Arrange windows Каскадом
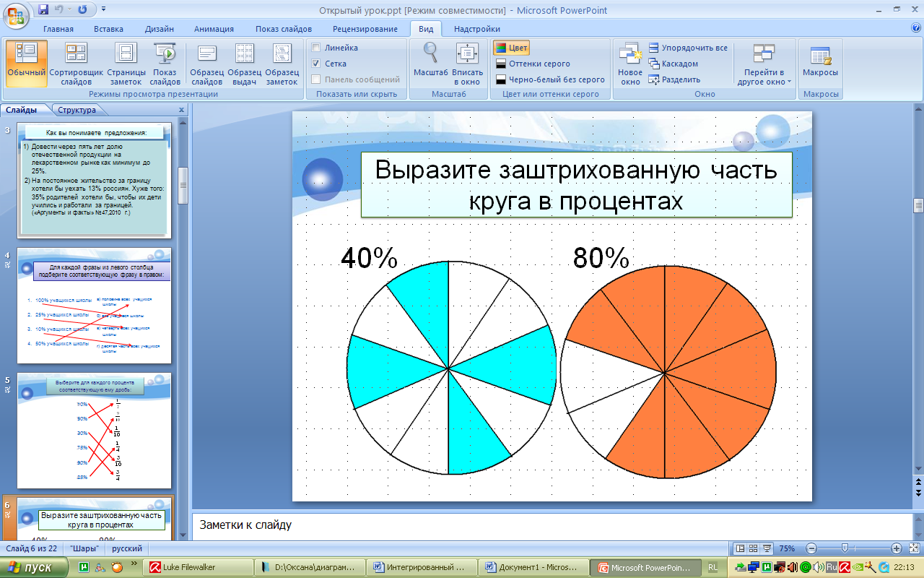This screenshot has height=578, width=924. point(673,64)
